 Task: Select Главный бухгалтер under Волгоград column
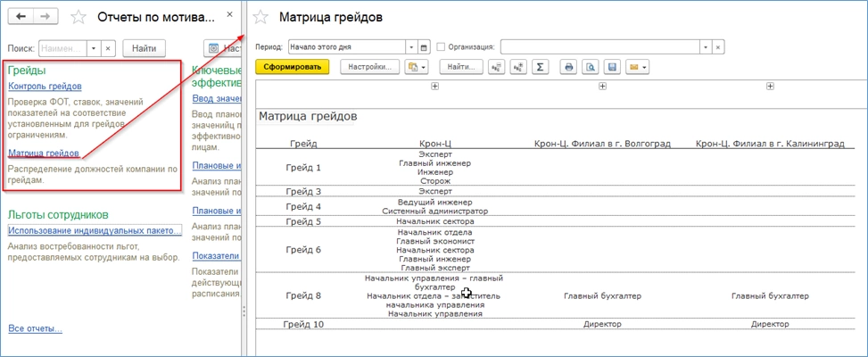tap(602, 296)
